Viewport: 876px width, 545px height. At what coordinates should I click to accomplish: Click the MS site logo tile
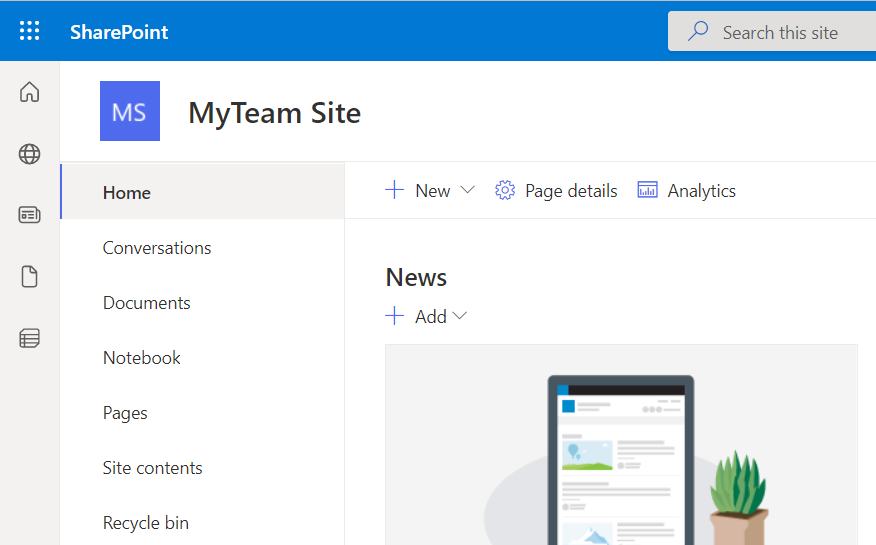pyautogui.click(x=130, y=111)
